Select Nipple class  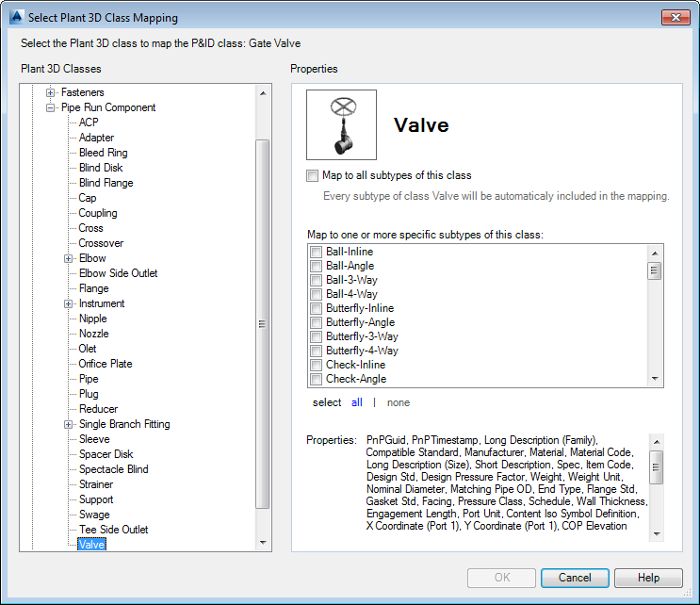(x=93, y=319)
